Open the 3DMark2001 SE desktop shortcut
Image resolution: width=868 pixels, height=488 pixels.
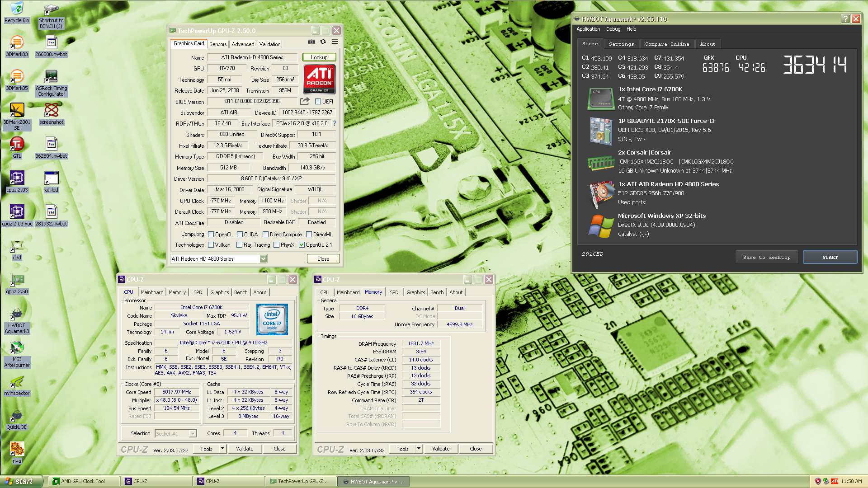17,117
